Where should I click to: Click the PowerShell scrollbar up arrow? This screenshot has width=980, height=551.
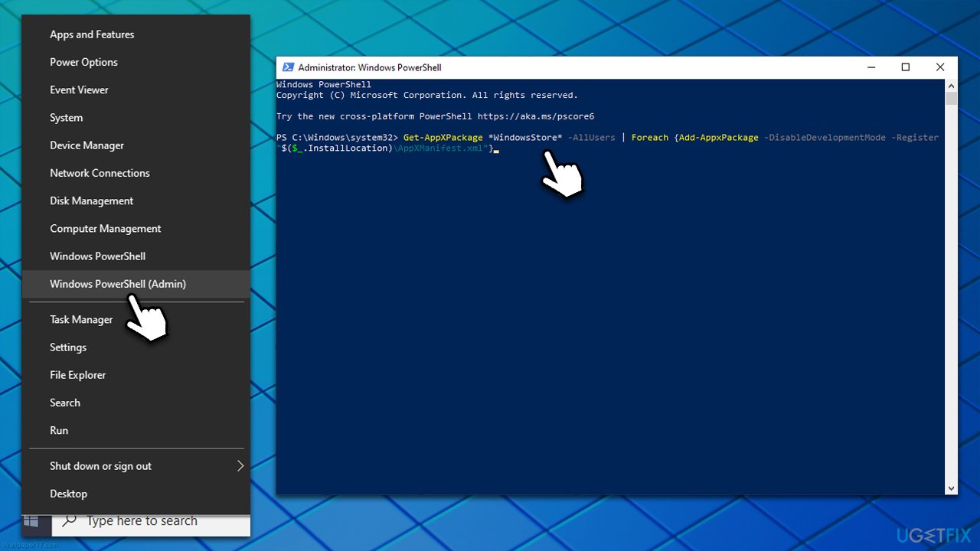point(951,85)
